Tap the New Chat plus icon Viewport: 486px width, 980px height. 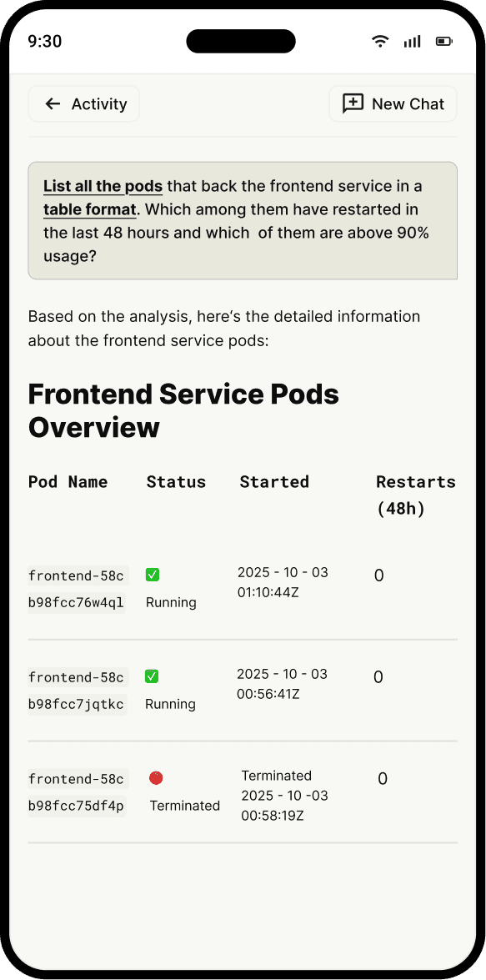pos(352,103)
